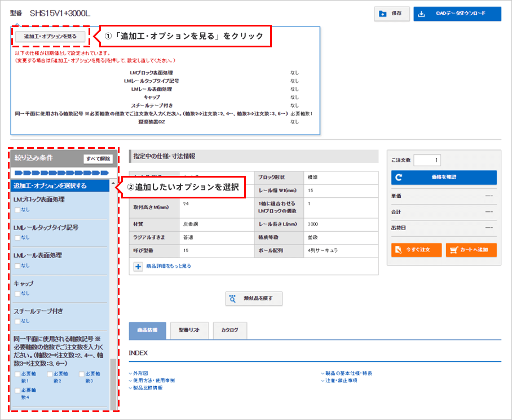Tick the なし checkbox under キャップ
Screen dimensions: 512x420
tap(17, 293)
